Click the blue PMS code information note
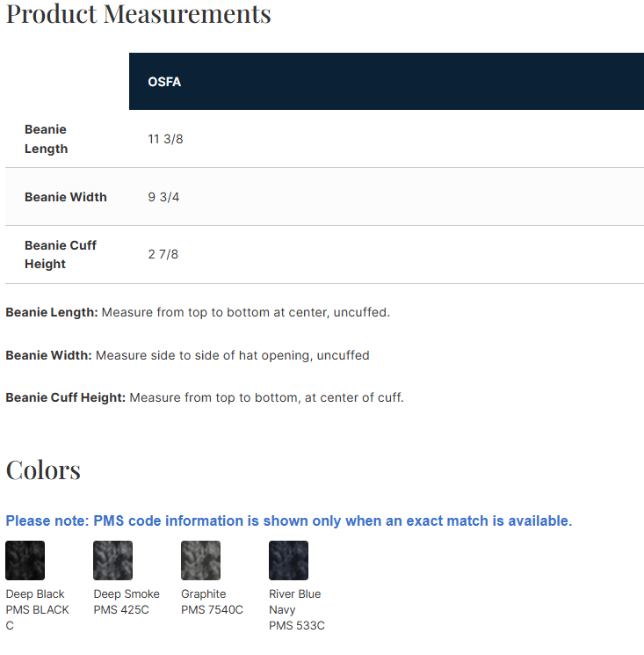The width and height of the screenshot is (644, 655). click(x=288, y=520)
